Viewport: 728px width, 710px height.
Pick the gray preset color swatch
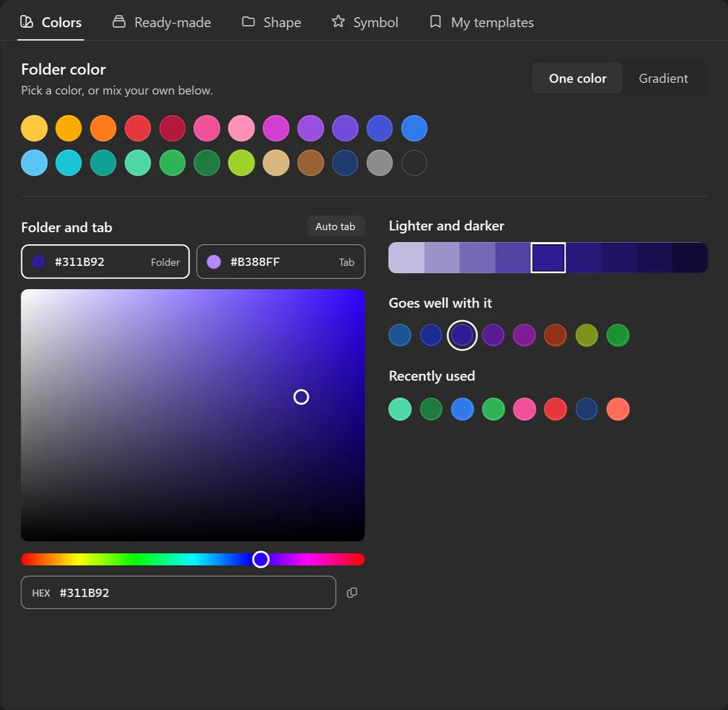380,163
